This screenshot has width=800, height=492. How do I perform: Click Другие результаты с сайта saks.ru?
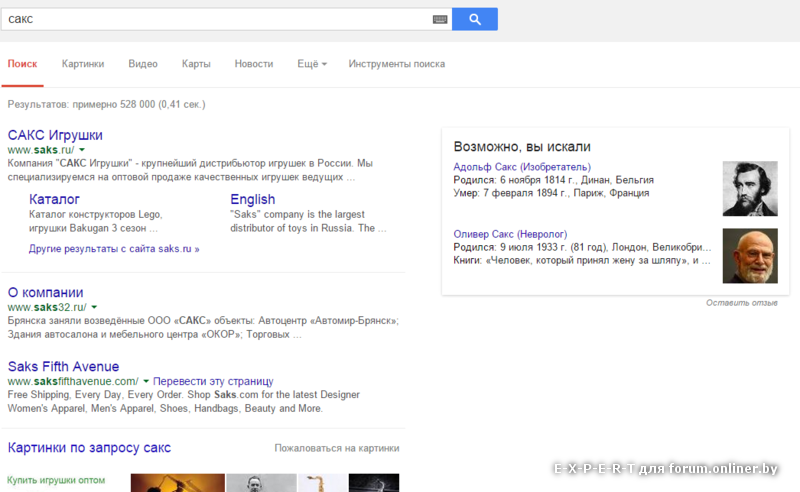coord(114,249)
